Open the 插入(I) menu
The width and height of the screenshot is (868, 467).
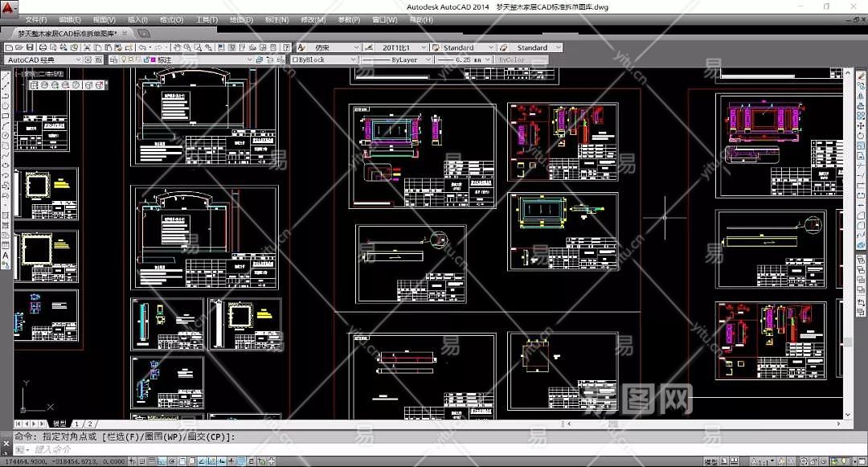coord(137,20)
